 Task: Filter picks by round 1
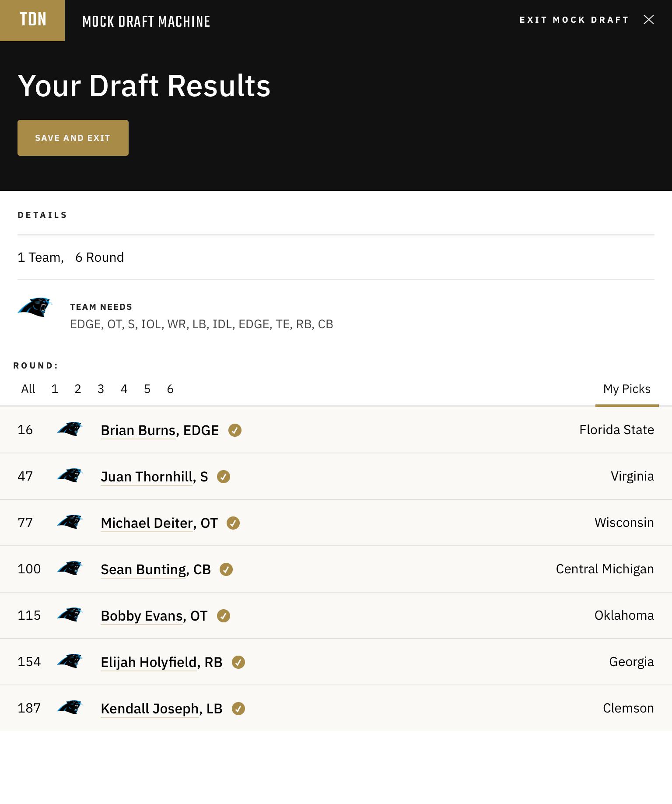click(x=55, y=389)
